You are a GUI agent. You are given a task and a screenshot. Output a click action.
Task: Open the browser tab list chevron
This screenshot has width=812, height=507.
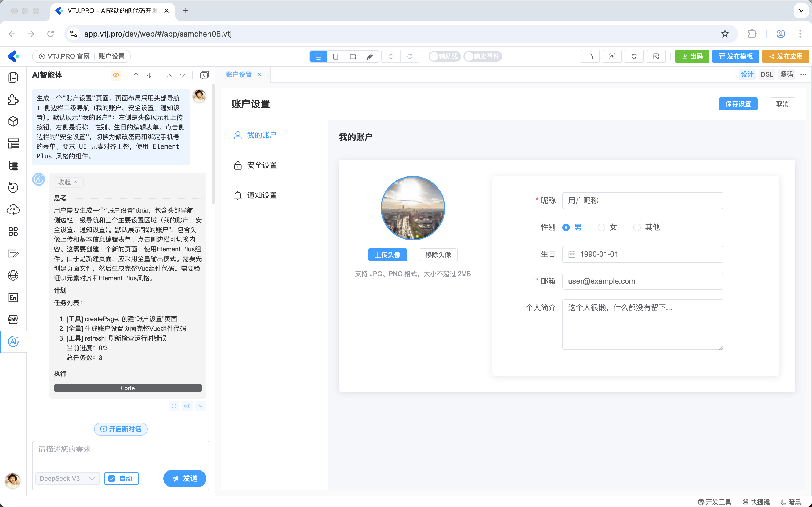coord(801,11)
